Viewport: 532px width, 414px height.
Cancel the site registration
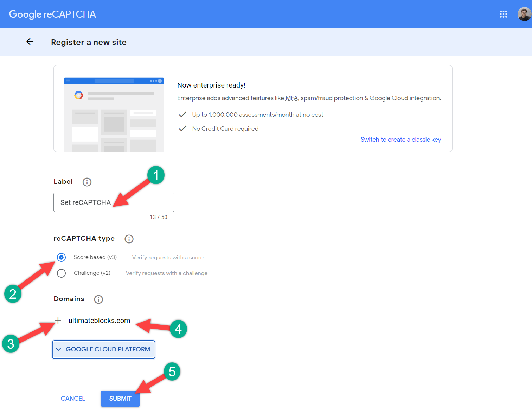pyautogui.click(x=72, y=399)
